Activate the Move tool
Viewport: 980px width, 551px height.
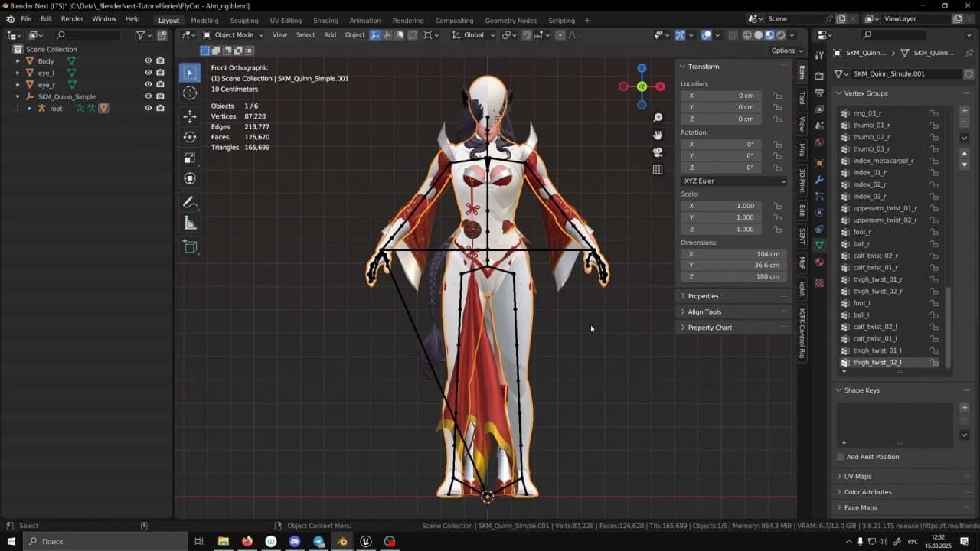click(x=190, y=116)
